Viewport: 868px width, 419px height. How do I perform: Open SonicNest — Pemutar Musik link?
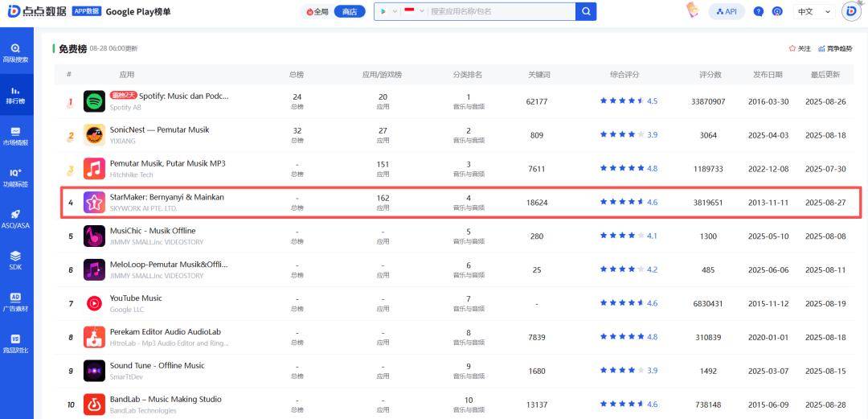coord(159,129)
